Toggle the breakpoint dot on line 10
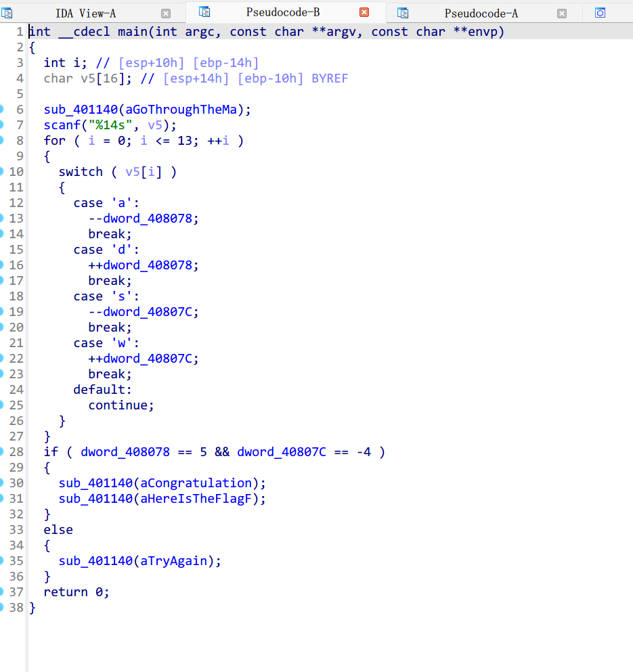633x672 pixels. point(1,171)
